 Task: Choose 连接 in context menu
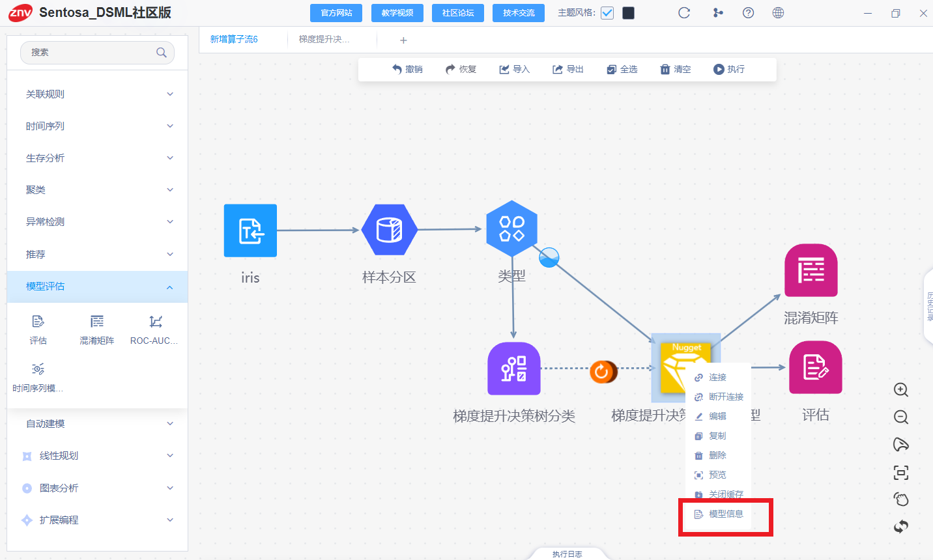[x=718, y=377]
